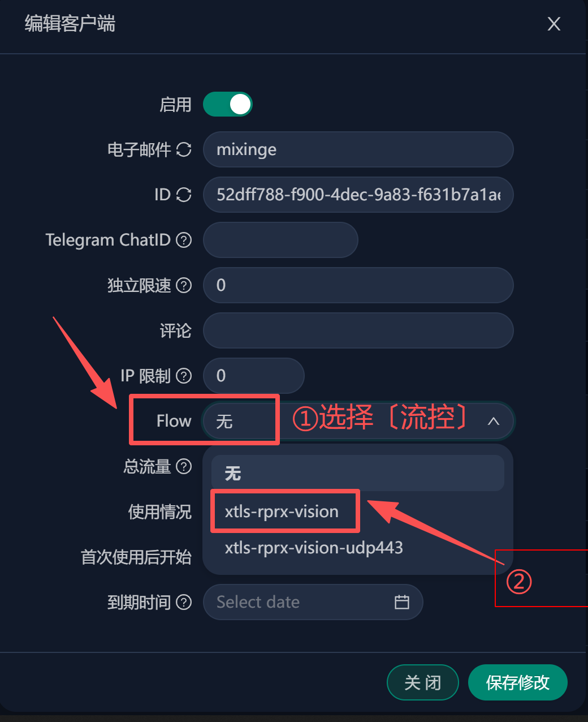The image size is (588, 722).
Task: Focus the 电子邮件 field containing mixinge
Action: point(358,149)
